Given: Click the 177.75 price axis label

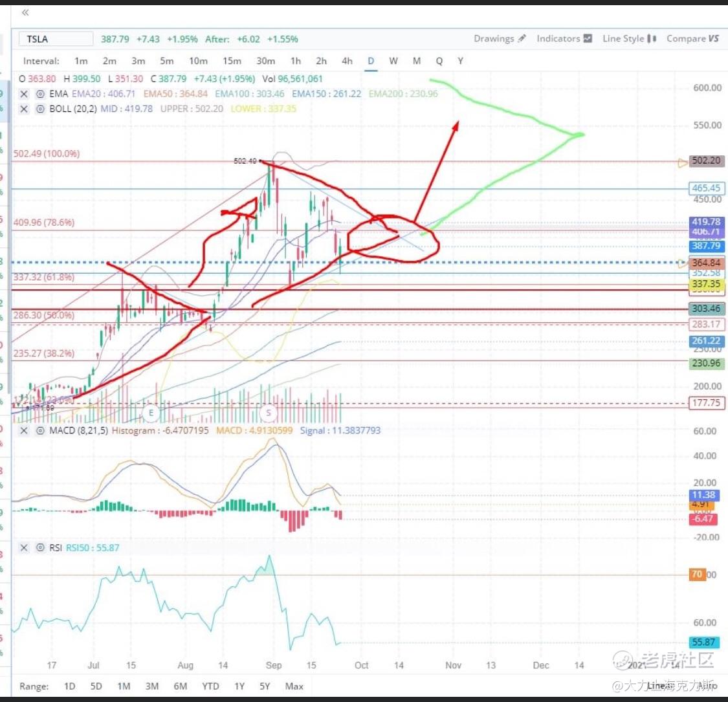Looking at the screenshot, I should pos(706,403).
